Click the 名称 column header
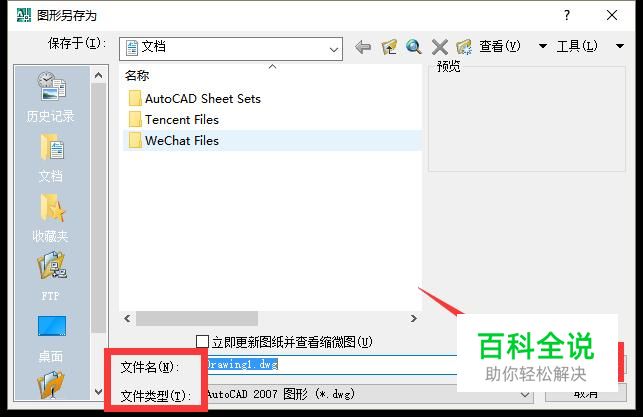643x417 pixels. coord(137,75)
